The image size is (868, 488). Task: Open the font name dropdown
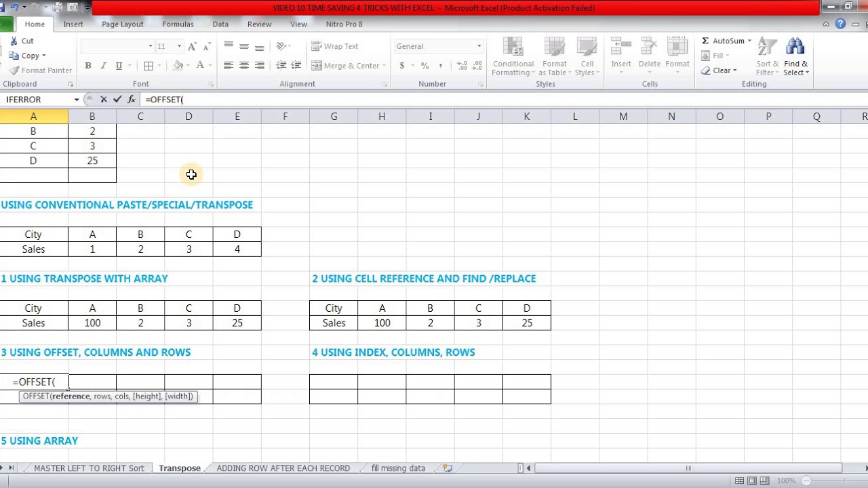pos(151,46)
